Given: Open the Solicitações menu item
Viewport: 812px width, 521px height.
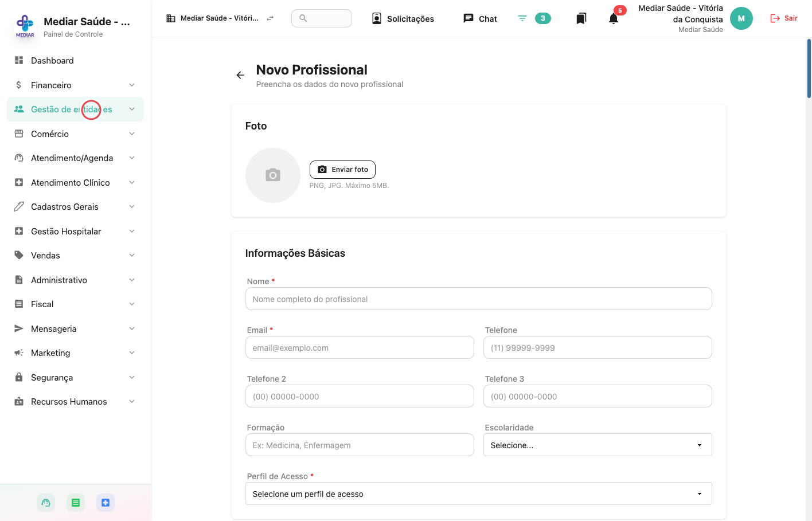Looking at the screenshot, I should click(403, 18).
